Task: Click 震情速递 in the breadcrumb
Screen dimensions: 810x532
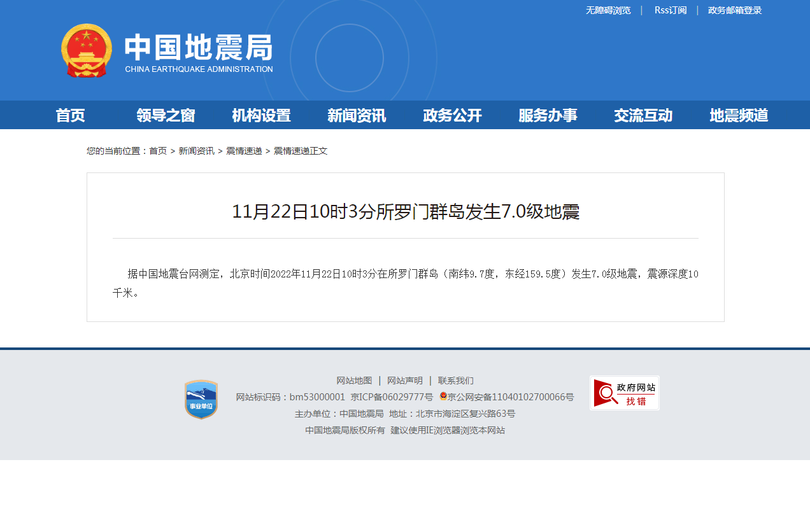Action: tap(244, 151)
